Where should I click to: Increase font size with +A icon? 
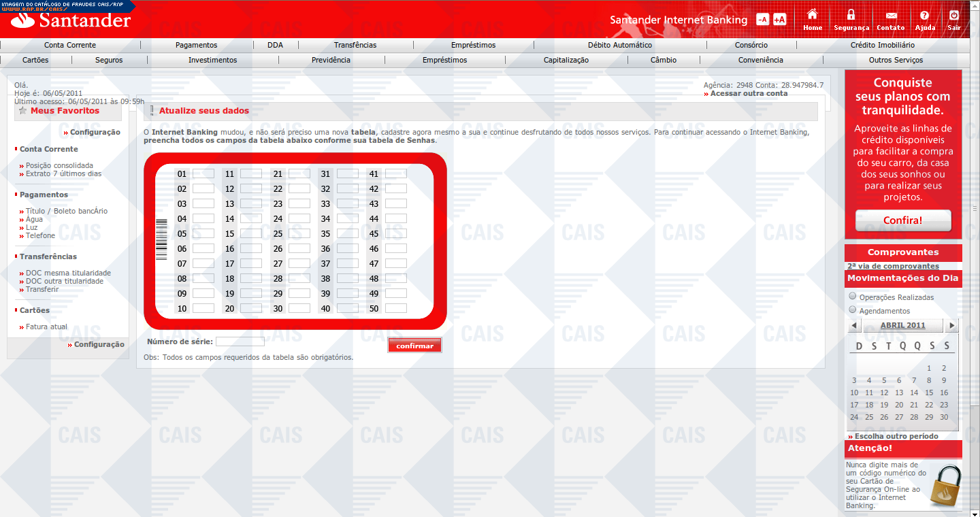pyautogui.click(x=779, y=20)
